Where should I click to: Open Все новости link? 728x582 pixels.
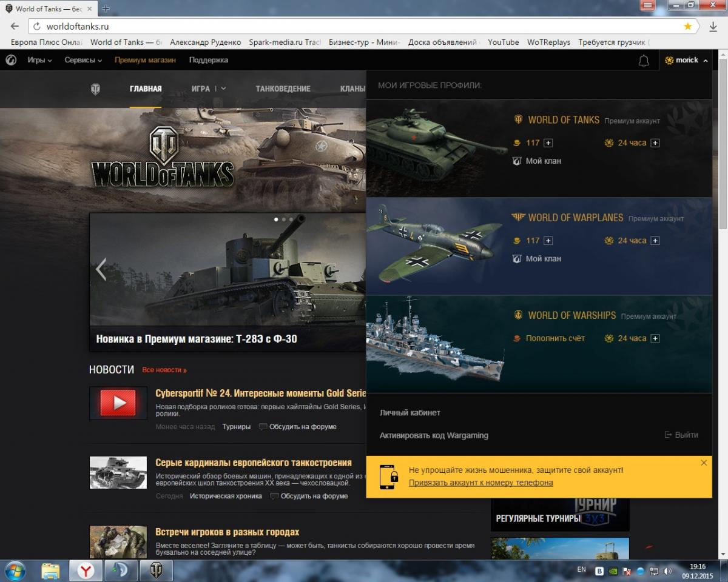tap(164, 370)
